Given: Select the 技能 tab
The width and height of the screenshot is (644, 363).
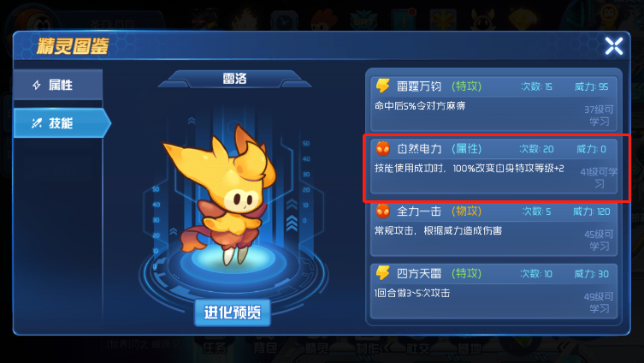Looking at the screenshot, I should 62,123.
